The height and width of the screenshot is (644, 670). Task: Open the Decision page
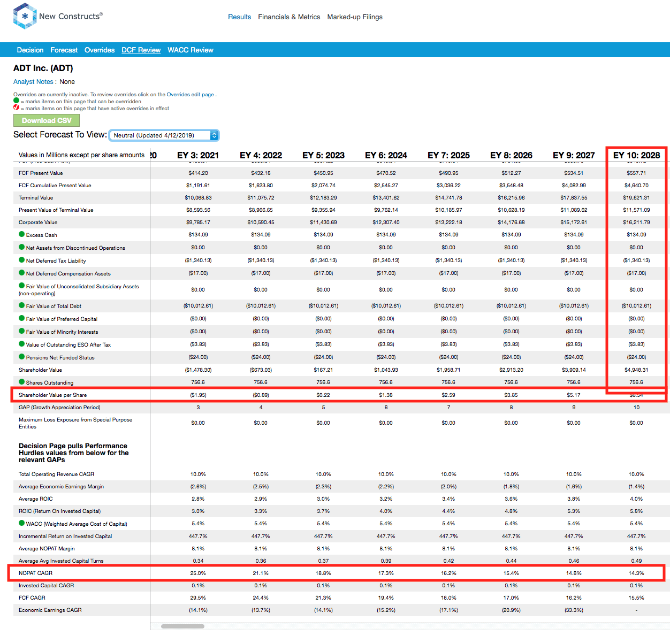point(30,50)
